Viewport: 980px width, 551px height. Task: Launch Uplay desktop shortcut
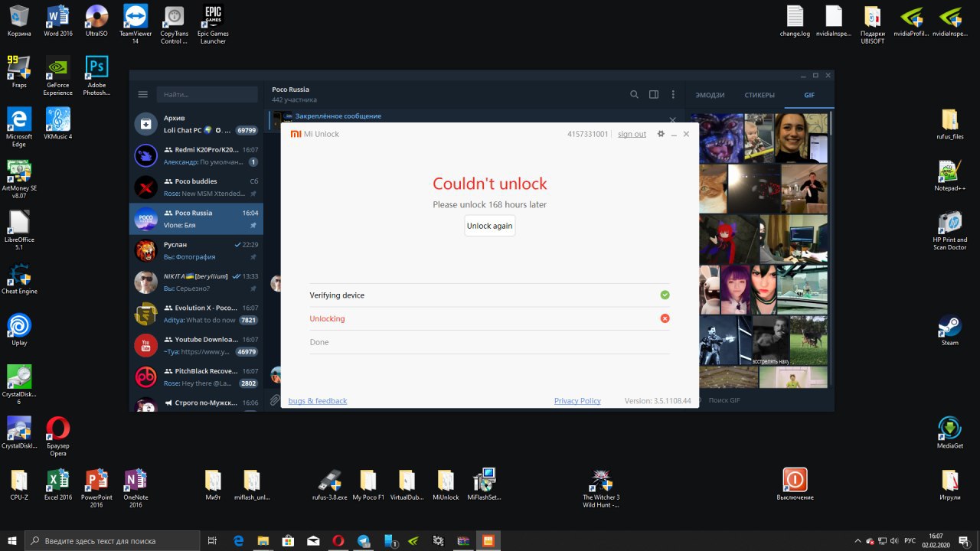pyautogui.click(x=19, y=329)
